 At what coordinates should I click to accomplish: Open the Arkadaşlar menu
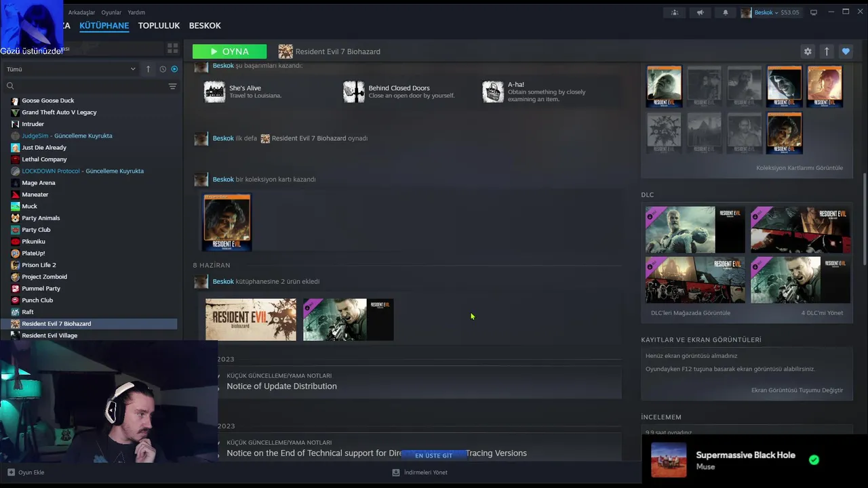81,12
